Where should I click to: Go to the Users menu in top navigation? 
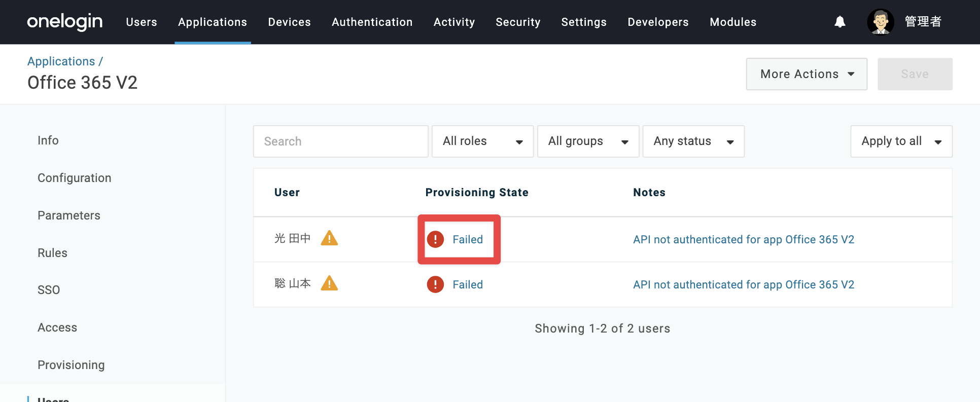[142, 22]
